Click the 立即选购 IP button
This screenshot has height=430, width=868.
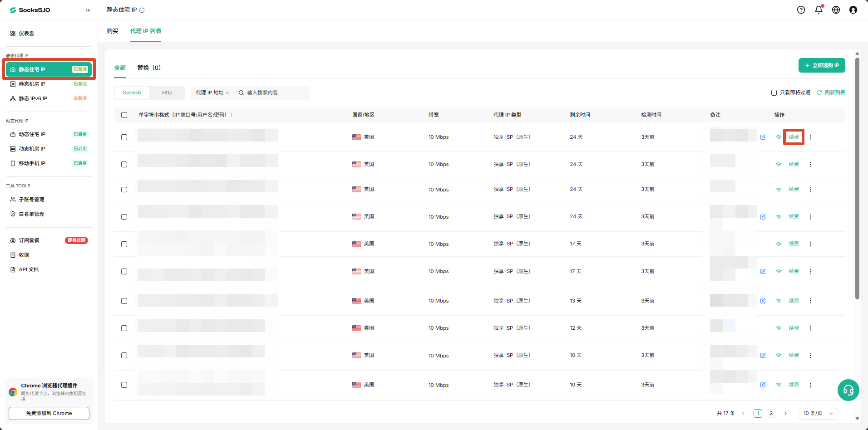(822, 65)
